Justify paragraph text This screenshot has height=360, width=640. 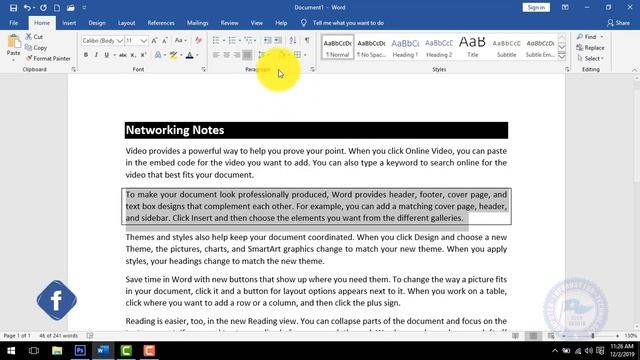tap(247, 55)
